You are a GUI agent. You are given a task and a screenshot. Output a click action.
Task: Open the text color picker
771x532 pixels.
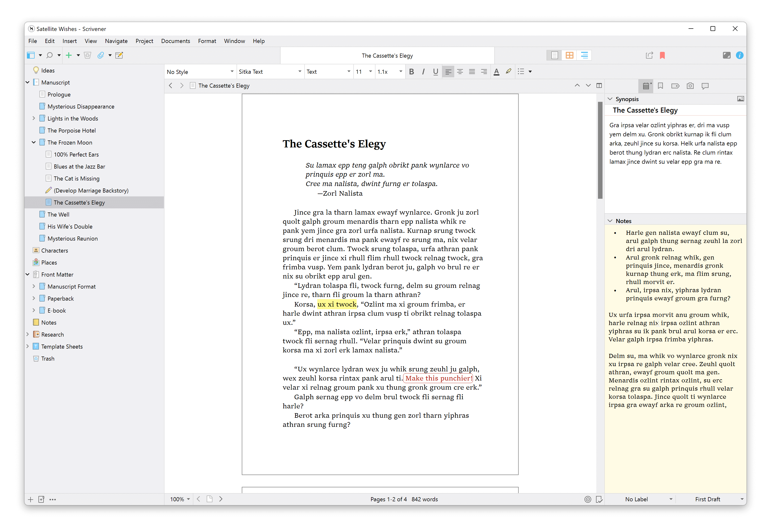(x=497, y=71)
